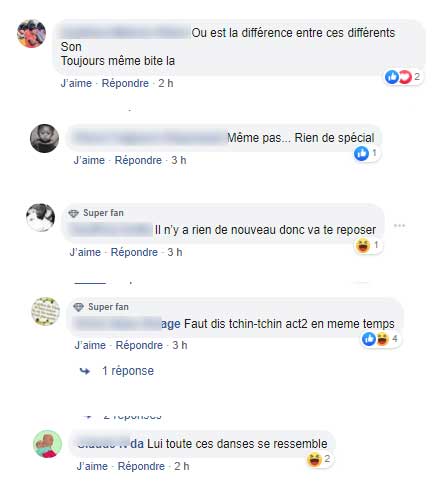Viewport: 443px width, 494px height.
Task: Open reactions on the 'tchin-tchin act2' comment
Action: pos(381,339)
